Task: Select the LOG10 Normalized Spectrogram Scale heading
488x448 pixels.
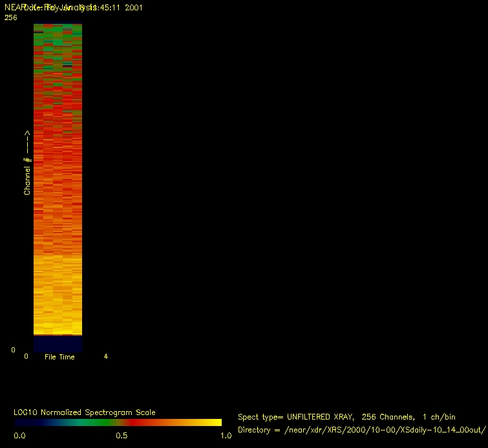Action: tap(84, 412)
